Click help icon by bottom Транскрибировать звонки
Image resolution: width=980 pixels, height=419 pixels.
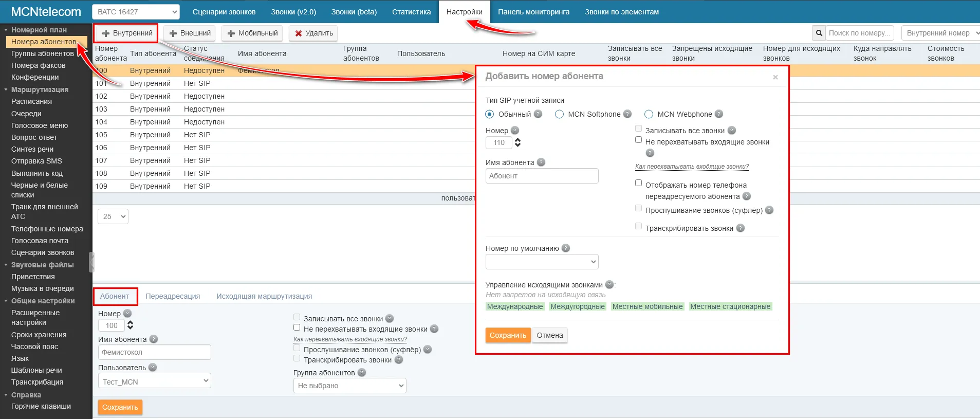tap(399, 360)
